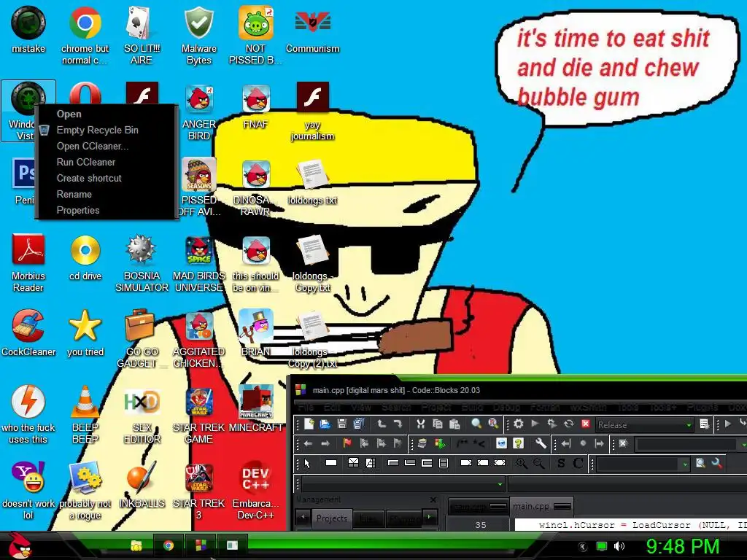Click the Jump forward arrow in Code::Blocks
This screenshot has width=747, height=560.
pyautogui.click(x=325, y=444)
